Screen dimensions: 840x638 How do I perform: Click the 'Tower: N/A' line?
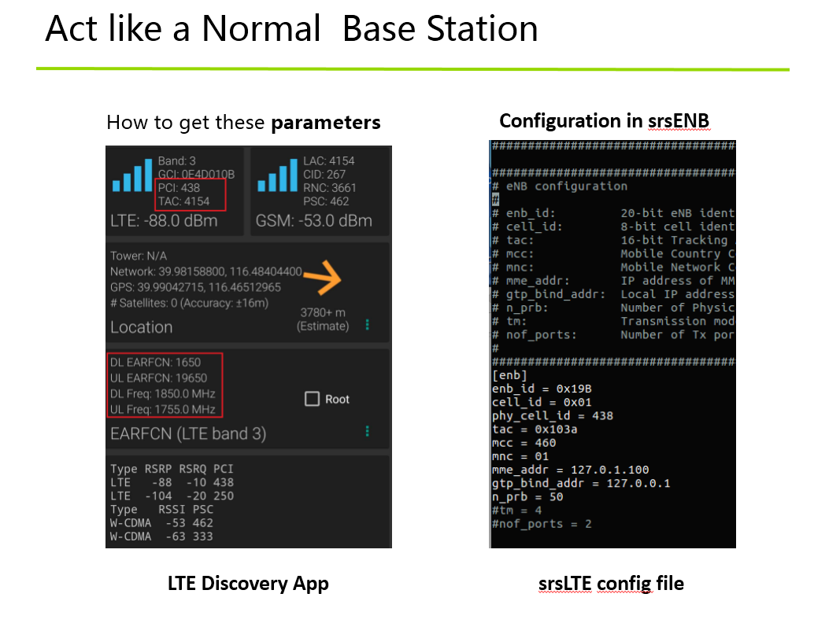coord(139,256)
